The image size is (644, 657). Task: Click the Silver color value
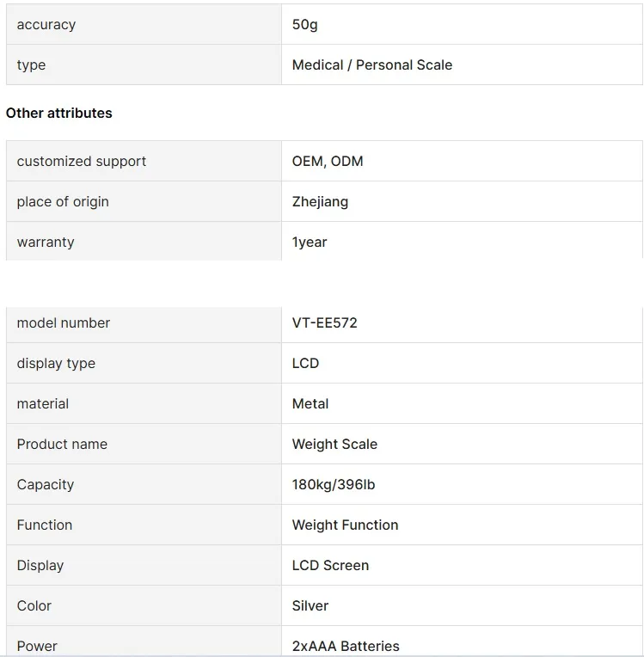click(x=310, y=606)
